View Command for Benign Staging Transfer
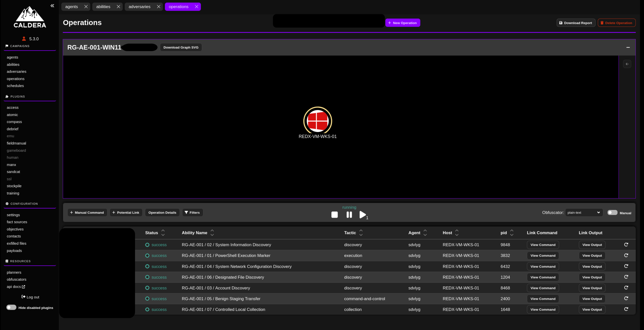This screenshot has height=330, width=644. tap(543, 299)
